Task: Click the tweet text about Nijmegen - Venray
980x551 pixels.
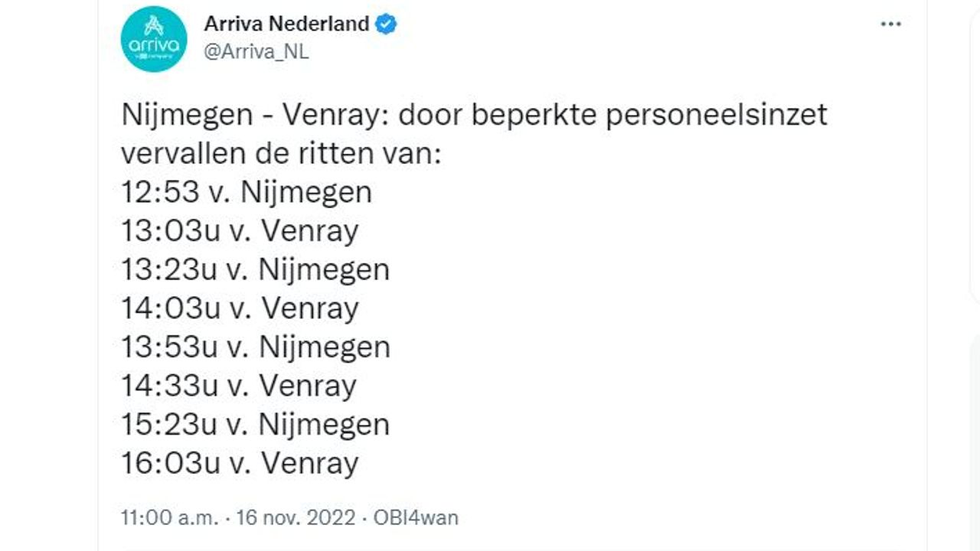Action: pos(475,116)
